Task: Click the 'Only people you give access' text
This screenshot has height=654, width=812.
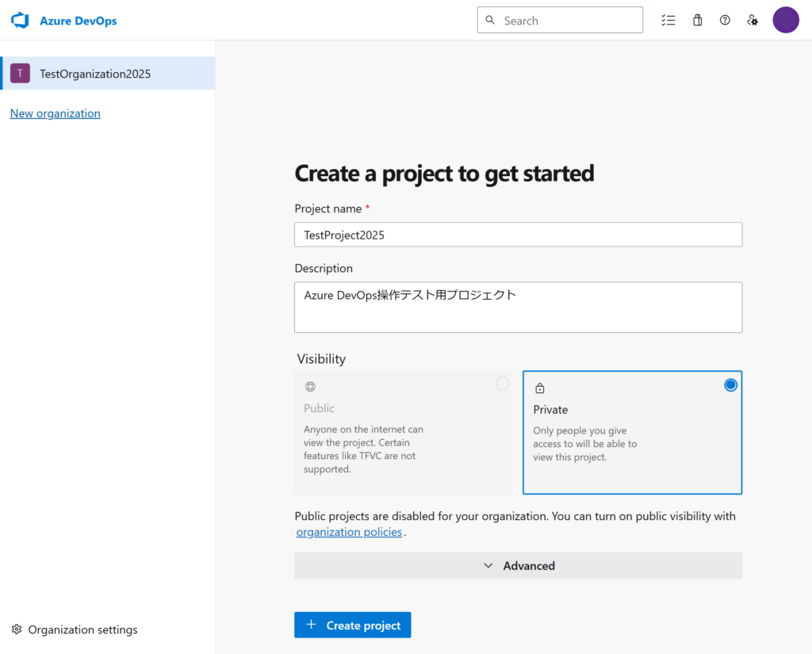Action: [585, 444]
